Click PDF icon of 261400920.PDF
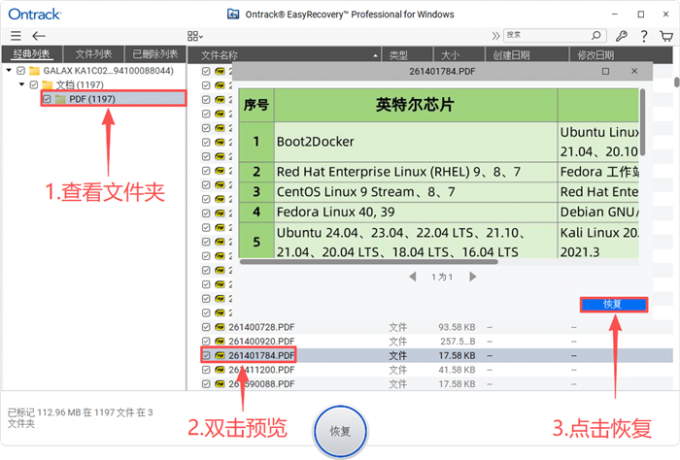This screenshot has width=680, height=460. point(220,341)
